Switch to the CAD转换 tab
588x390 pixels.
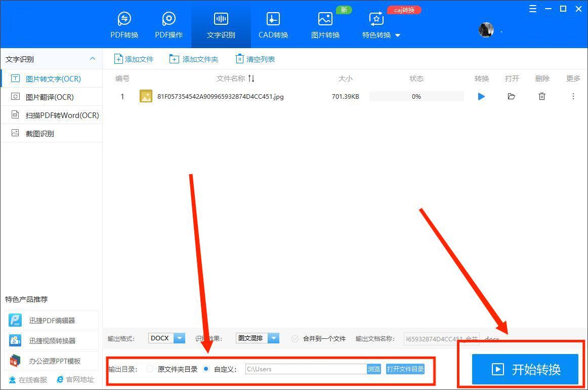pos(273,24)
